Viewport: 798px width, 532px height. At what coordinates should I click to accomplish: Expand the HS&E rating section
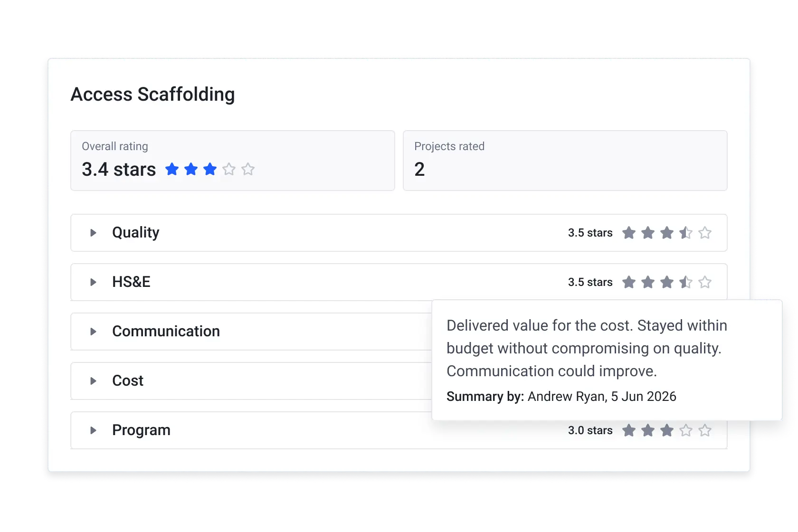pos(93,282)
